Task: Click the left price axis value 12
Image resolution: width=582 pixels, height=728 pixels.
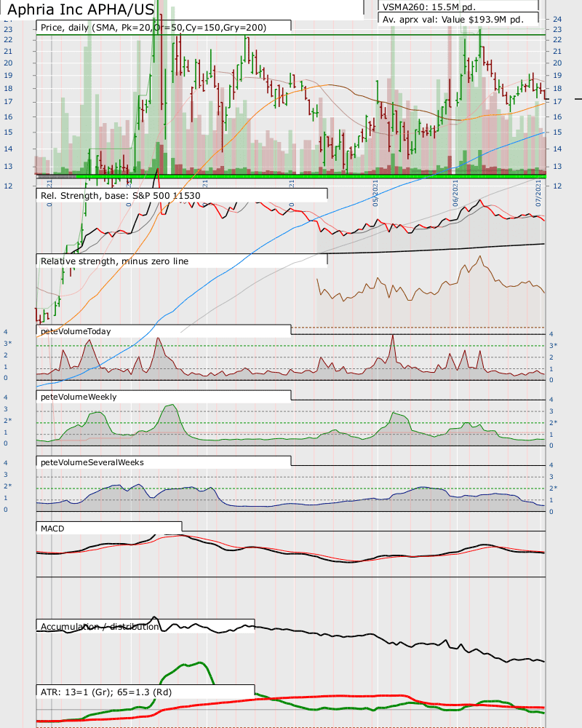Action: pyautogui.click(x=8, y=186)
